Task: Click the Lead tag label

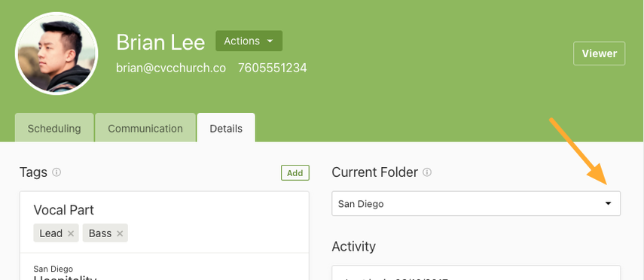Action: coord(51,233)
